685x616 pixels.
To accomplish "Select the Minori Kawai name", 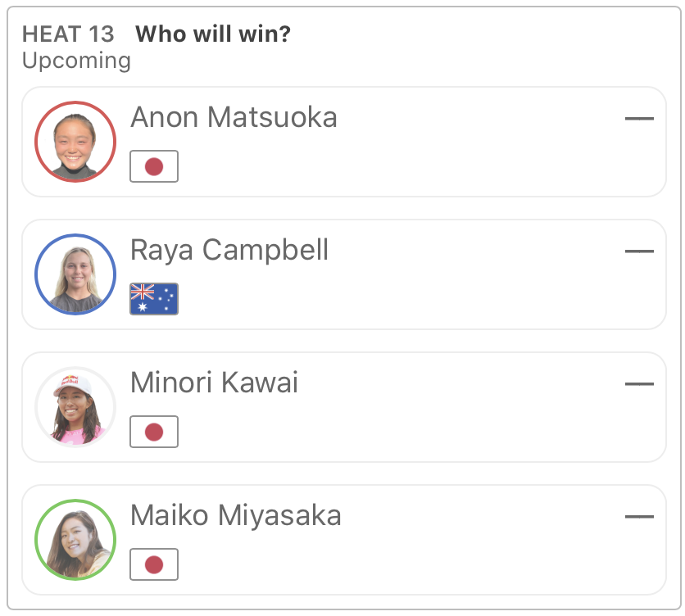I will tap(214, 383).
